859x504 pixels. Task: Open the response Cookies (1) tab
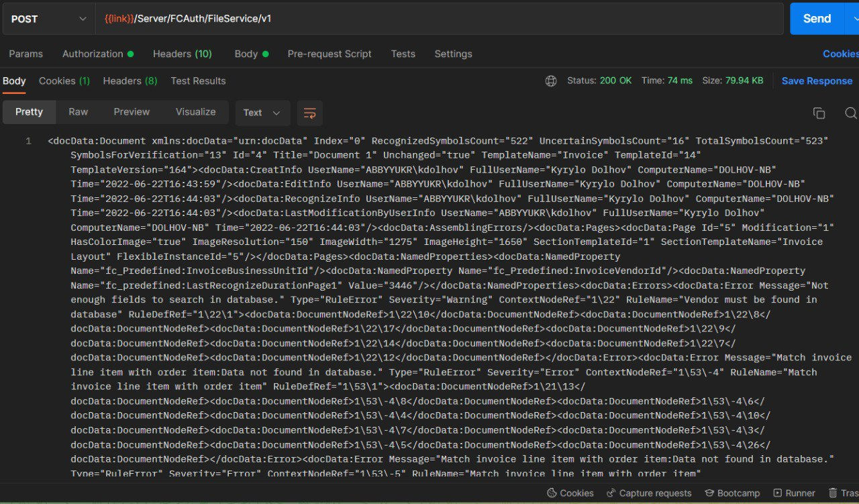point(64,81)
